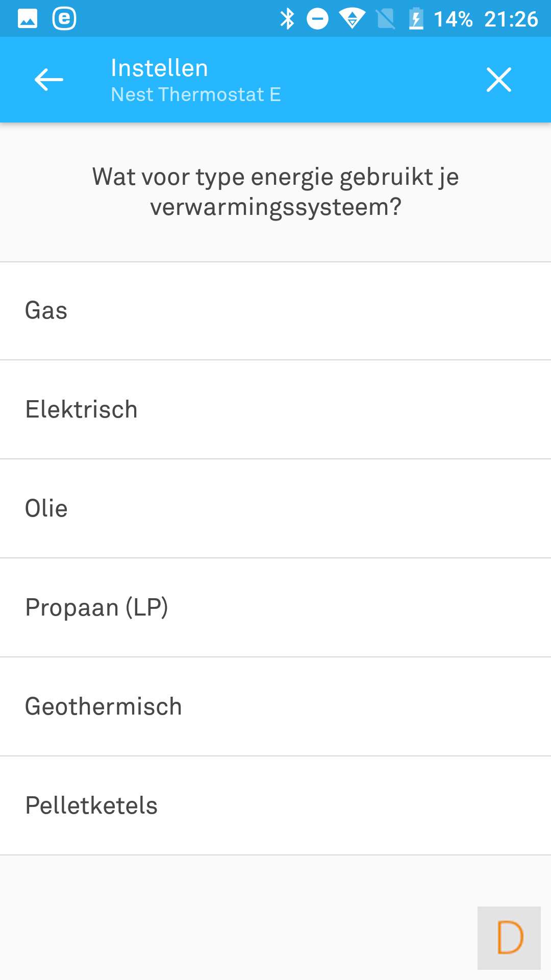
Task: Tap the Wi-Fi status icon
Action: point(352,19)
